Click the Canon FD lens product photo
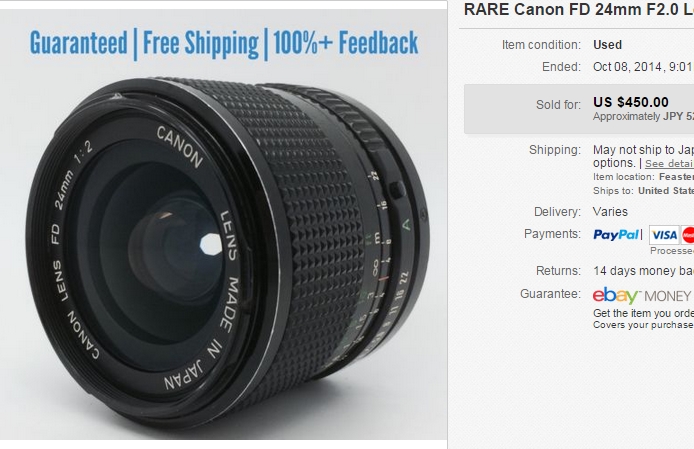The height and width of the screenshot is (449, 694). coord(223,225)
